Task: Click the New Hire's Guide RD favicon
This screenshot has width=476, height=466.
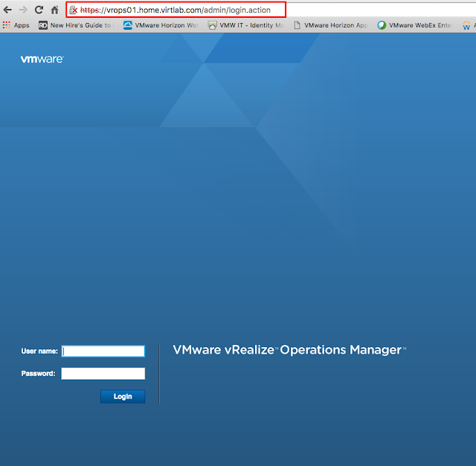Action: click(43, 25)
